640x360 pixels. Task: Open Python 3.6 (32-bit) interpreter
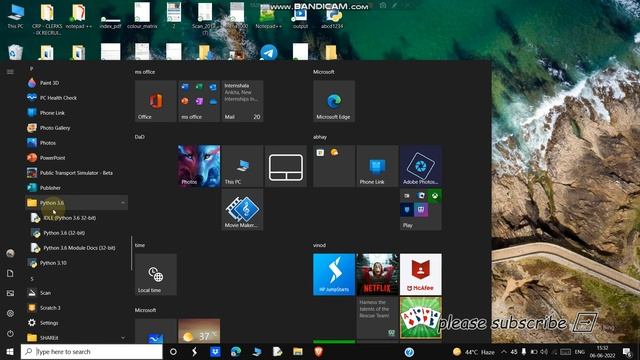[77, 233]
